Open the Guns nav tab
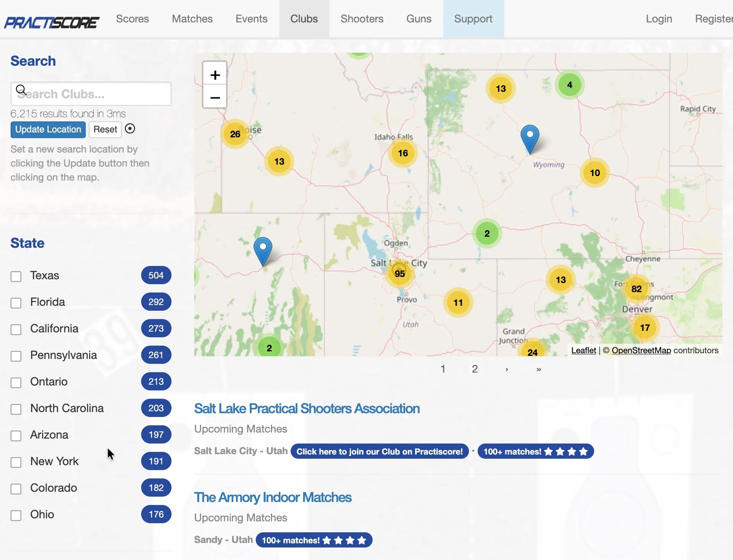This screenshot has height=560, width=733. click(x=419, y=19)
